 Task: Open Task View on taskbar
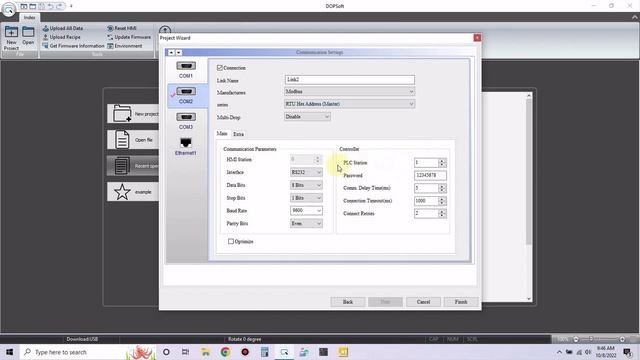point(185,352)
